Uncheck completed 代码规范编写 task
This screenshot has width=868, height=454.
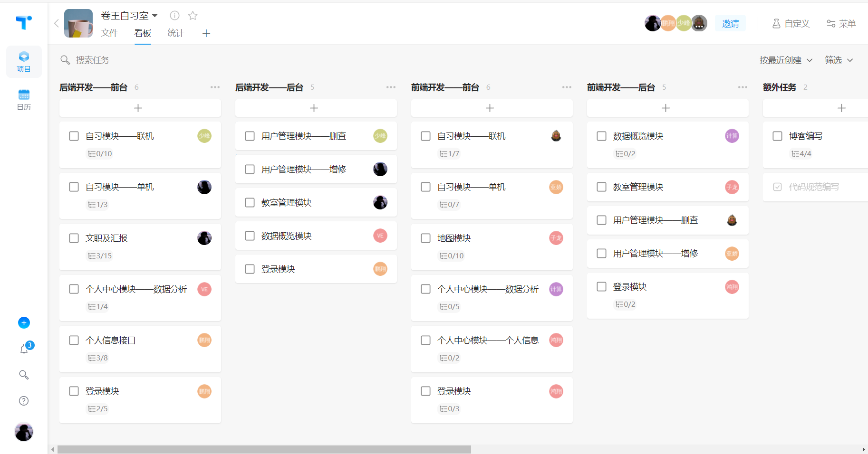[778, 187]
